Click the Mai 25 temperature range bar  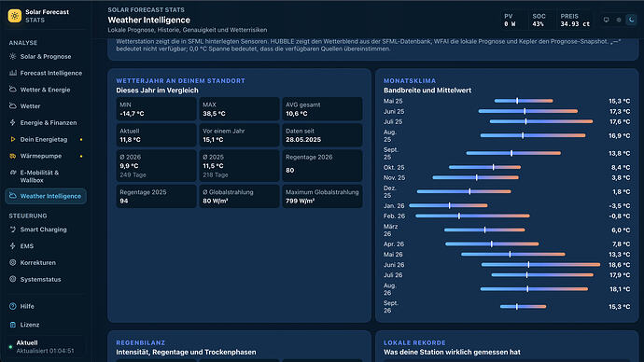[524, 101]
